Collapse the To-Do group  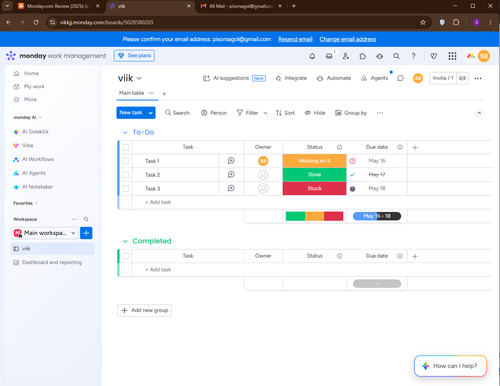125,132
